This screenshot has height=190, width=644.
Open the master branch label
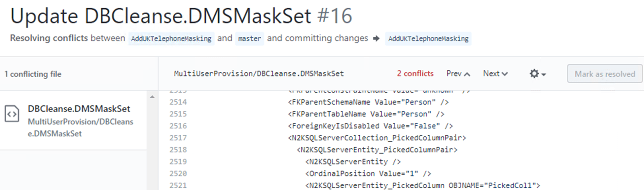250,39
